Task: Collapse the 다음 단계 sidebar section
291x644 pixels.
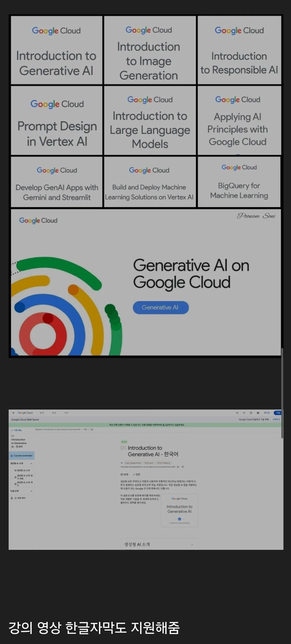Action: (32, 491)
